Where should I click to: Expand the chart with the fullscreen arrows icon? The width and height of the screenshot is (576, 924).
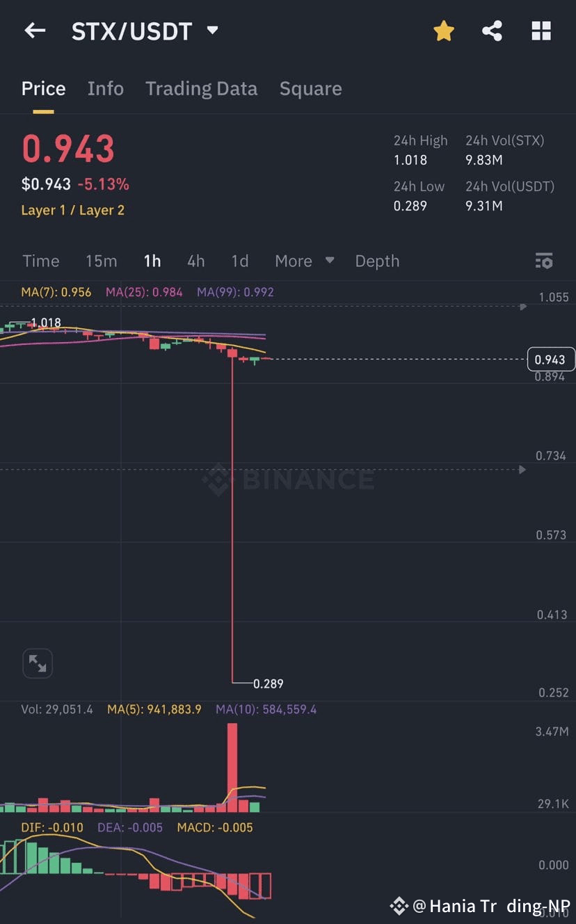(x=38, y=663)
